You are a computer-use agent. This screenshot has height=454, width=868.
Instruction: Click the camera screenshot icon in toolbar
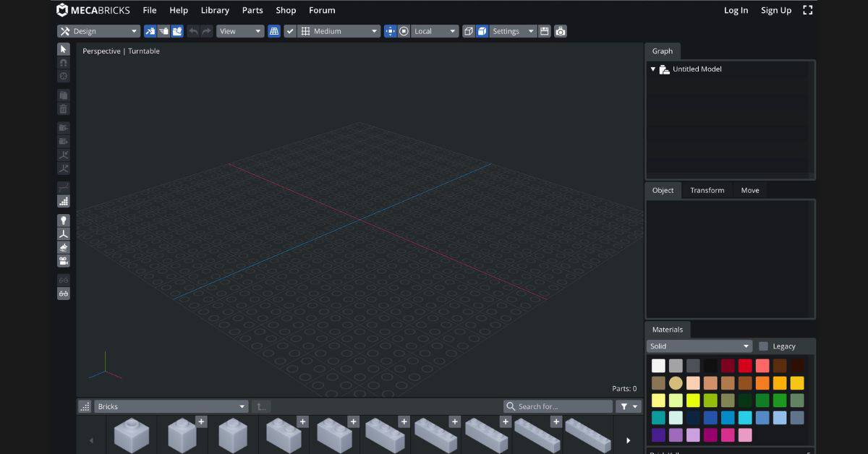pos(561,31)
